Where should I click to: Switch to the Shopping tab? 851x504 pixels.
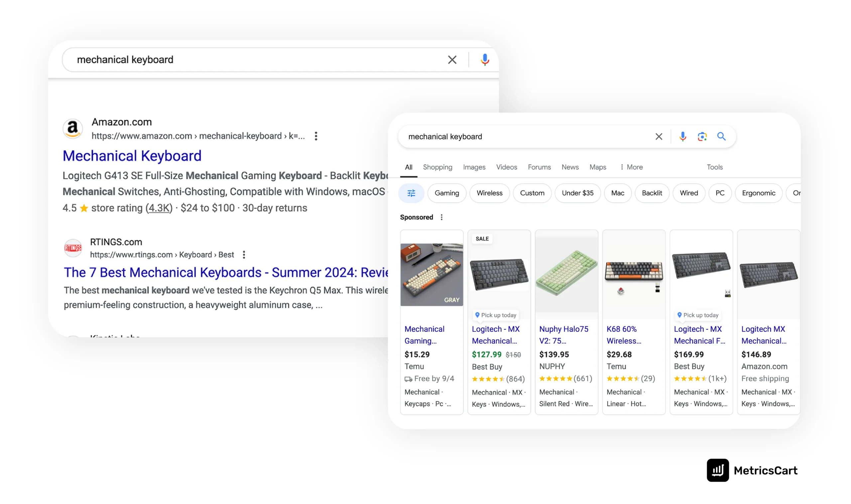(437, 167)
